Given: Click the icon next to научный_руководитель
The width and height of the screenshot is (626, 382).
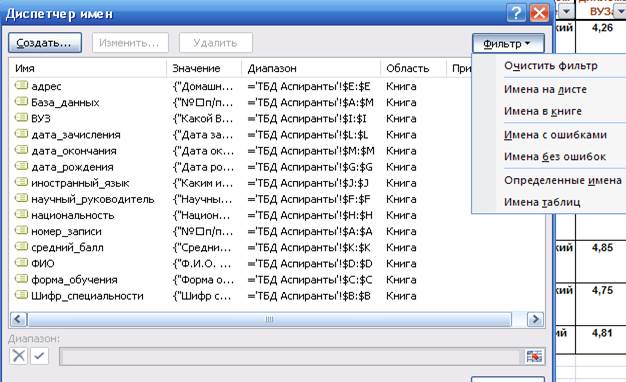Looking at the screenshot, I should tap(21, 198).
